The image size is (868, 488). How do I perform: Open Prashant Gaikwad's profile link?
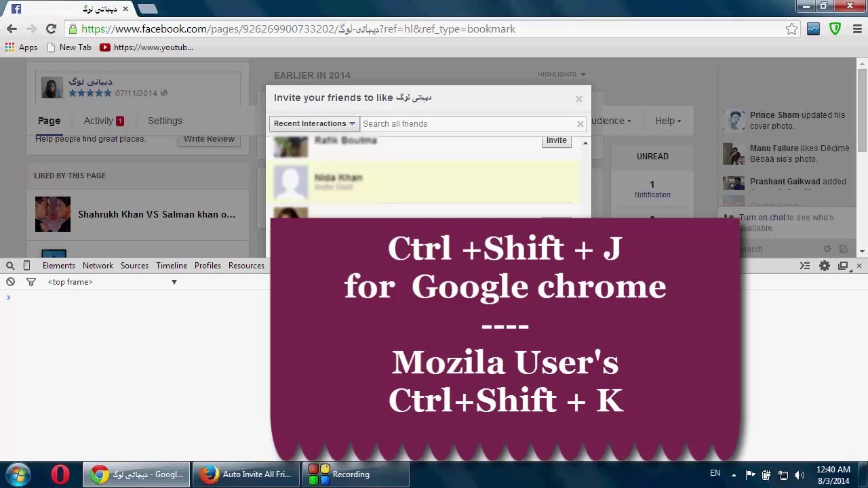coord(785,182)
